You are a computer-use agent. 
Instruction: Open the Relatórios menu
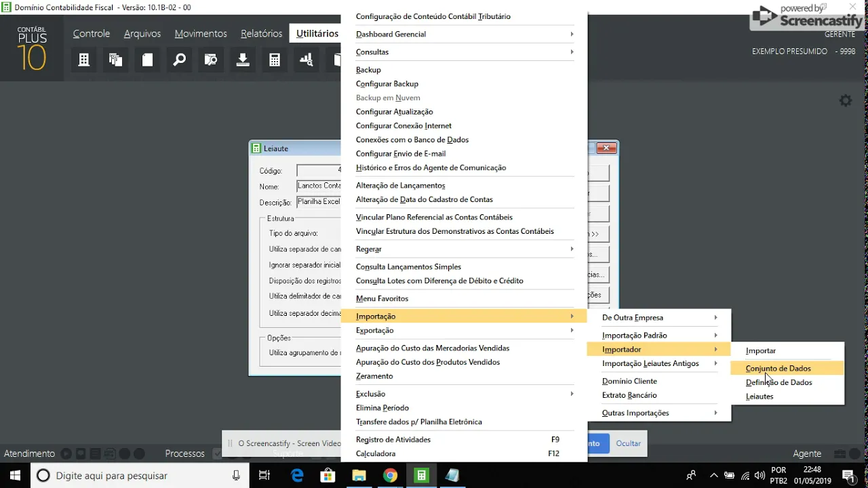(261, 33)
